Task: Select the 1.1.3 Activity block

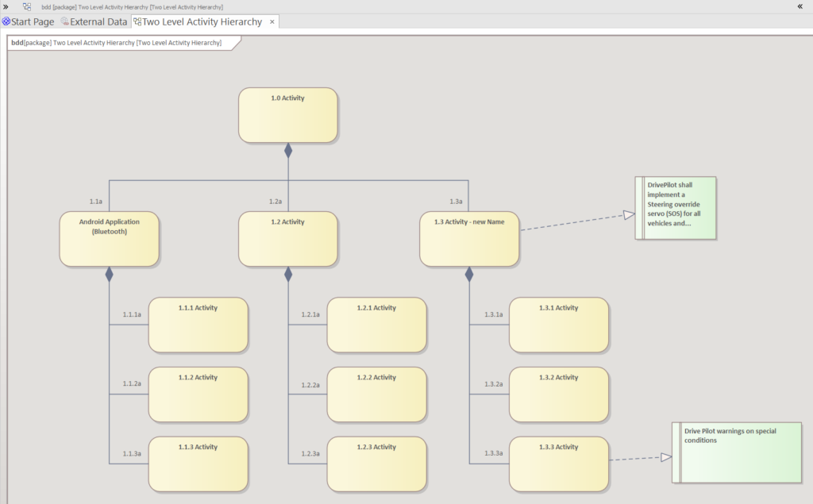Action: point(198,464)
